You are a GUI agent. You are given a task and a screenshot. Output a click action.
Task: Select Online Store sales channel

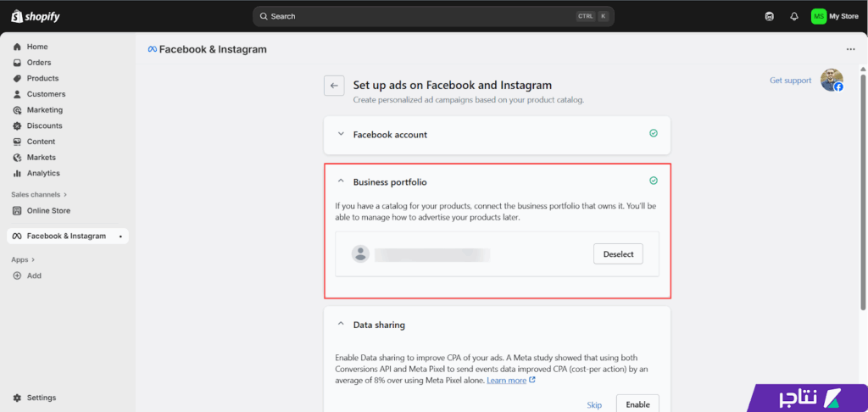[x=48, y=210]
